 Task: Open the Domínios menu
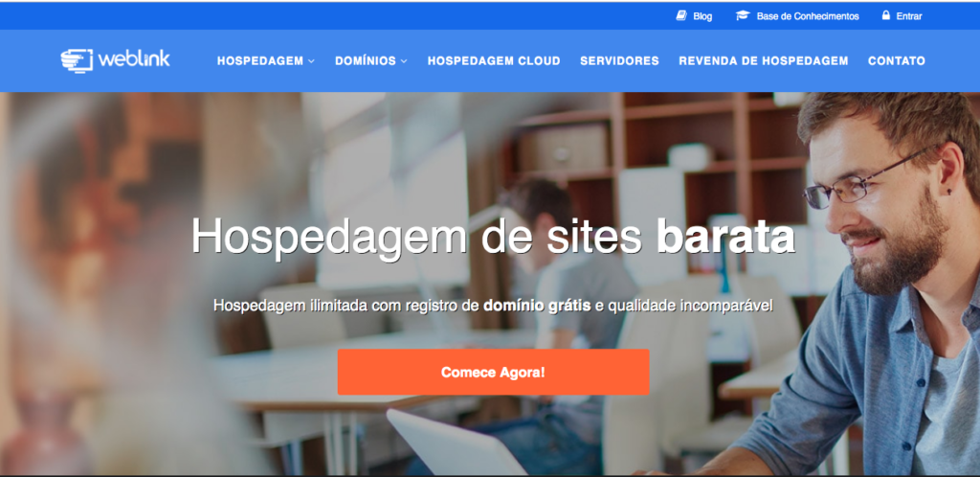point(366,61)
